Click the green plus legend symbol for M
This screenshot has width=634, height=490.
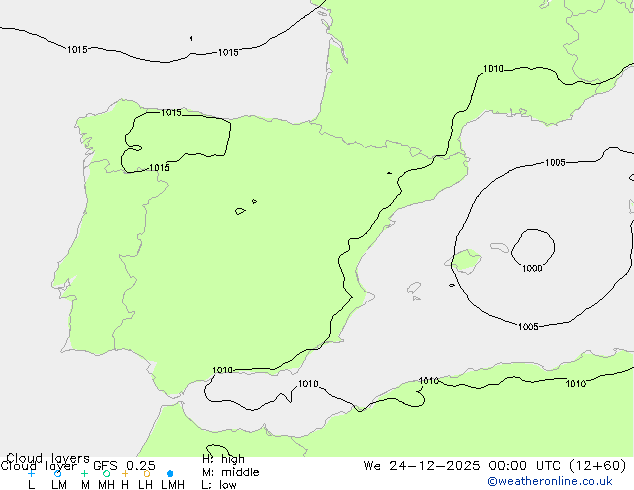click(84, 473)
